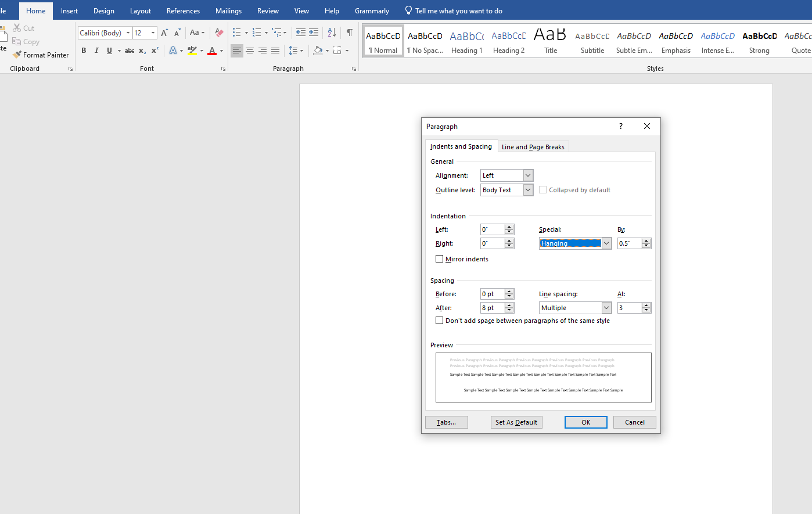This screenshot has height=514, width=812.
Task: Insert a numbered list
Action: 257,33
